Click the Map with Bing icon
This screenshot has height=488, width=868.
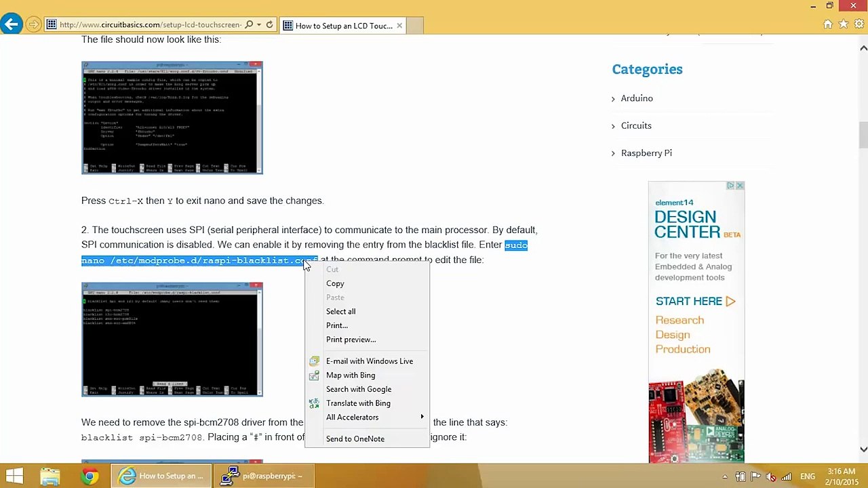[314, 375]
